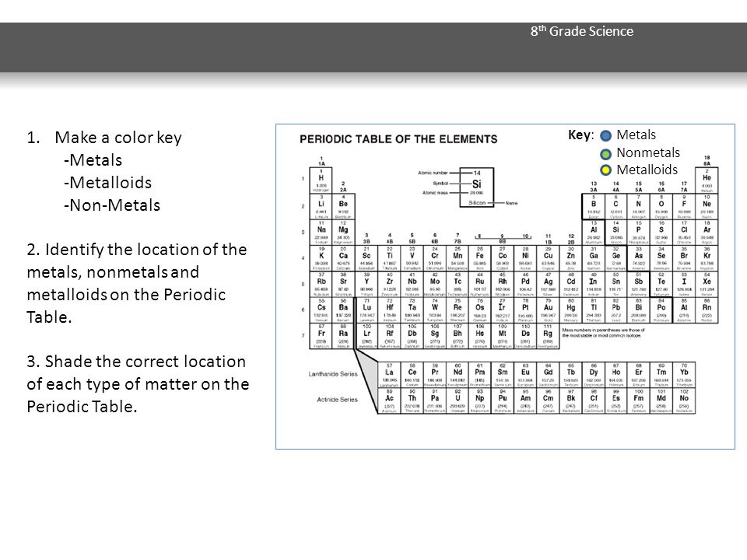Click the 'Mass numbers in parentheses' footnote
Screen dimensions: 747x560
click(x=603, y=332)
